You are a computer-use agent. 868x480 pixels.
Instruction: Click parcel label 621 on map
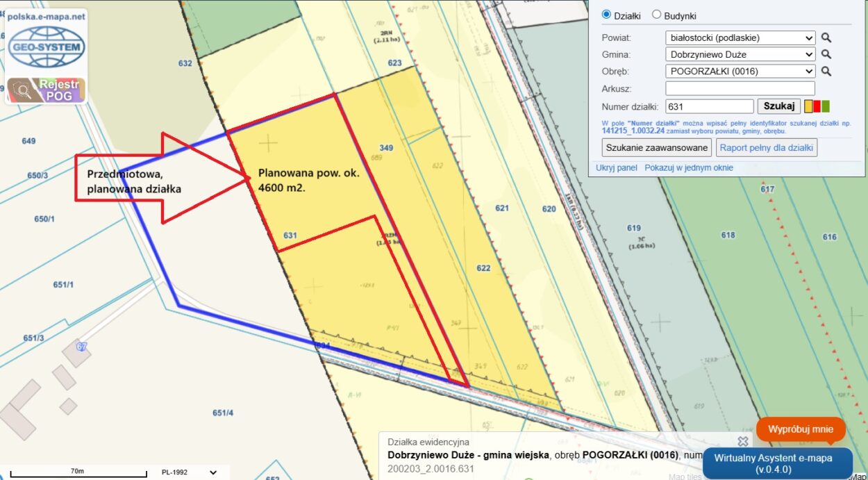tap(502, 208)
